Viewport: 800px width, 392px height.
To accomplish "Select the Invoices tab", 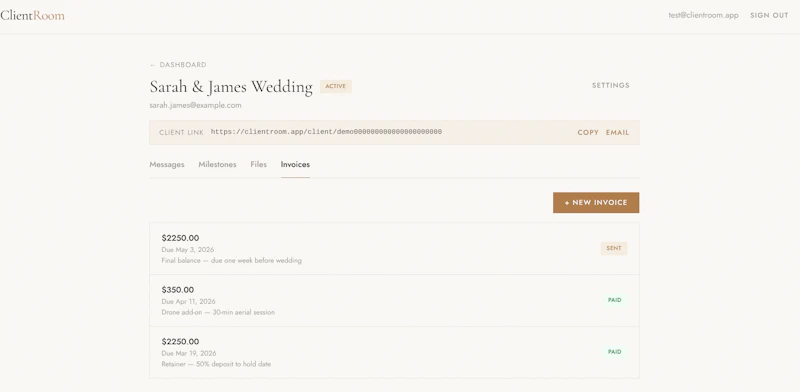I will point(295,164).
